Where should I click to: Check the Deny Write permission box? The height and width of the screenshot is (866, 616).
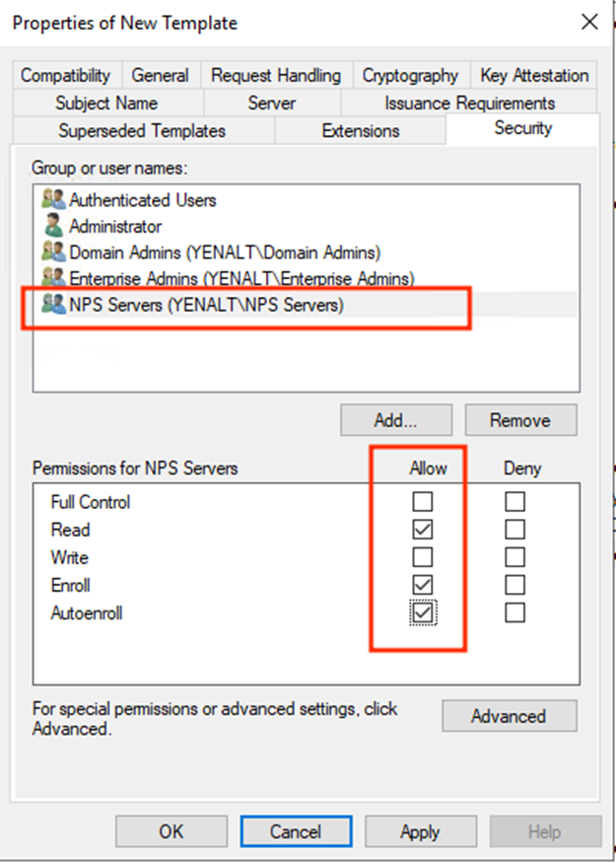[x=514, y=556]
